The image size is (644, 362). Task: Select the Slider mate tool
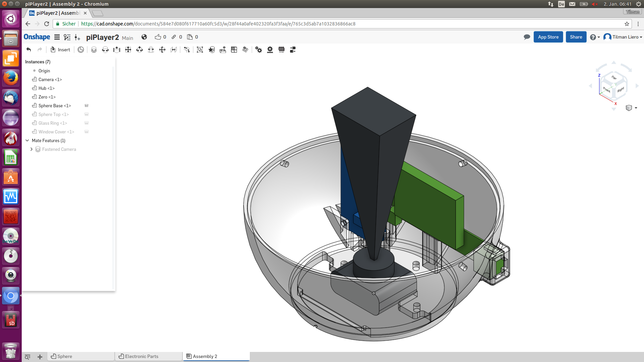tap(117, 50)
